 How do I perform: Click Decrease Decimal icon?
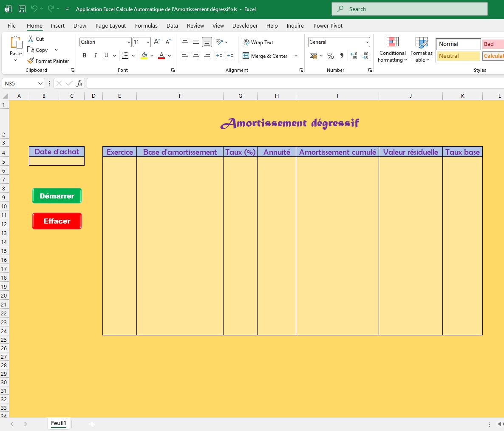pos(365,56)
